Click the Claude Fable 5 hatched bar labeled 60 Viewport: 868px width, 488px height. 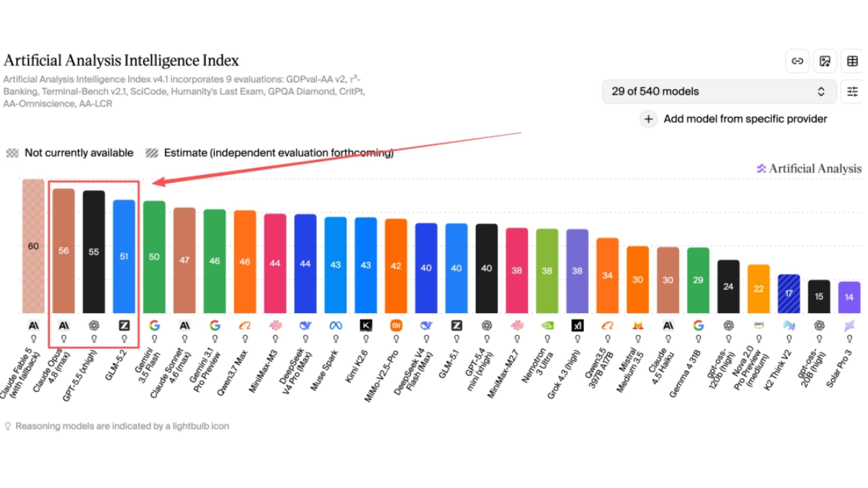33,247
